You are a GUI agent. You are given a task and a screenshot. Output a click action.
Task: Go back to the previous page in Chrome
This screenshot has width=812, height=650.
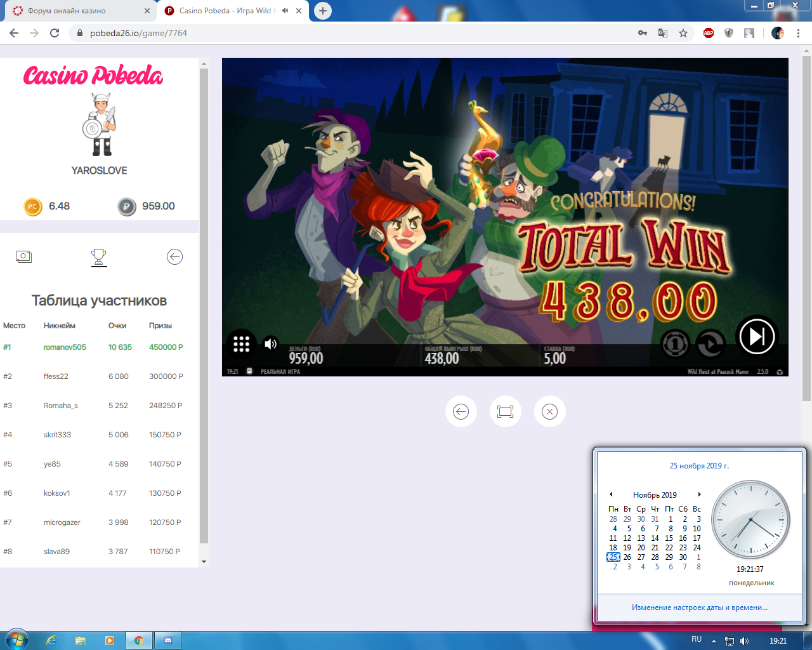(14, 33)
